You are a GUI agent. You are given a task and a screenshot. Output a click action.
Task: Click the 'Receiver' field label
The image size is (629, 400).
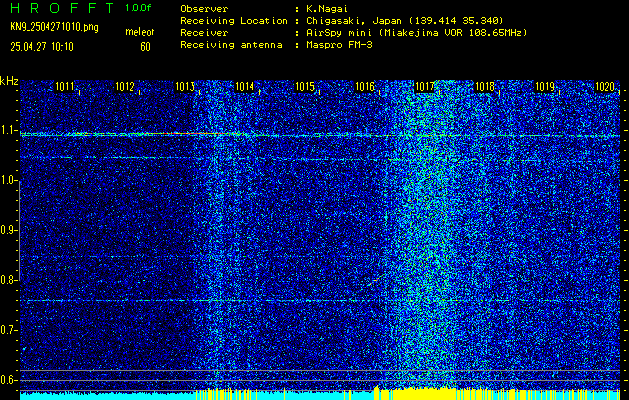[204, 33]
